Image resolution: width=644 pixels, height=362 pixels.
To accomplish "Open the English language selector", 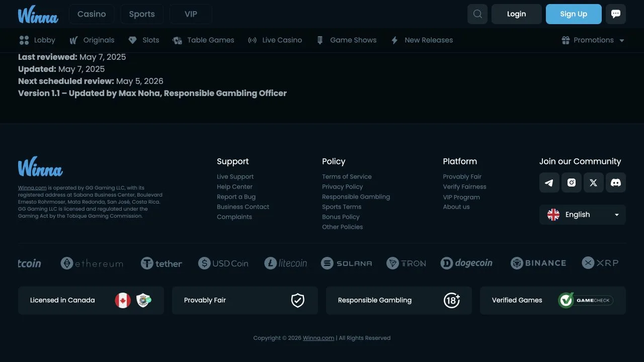I will 583,215.
